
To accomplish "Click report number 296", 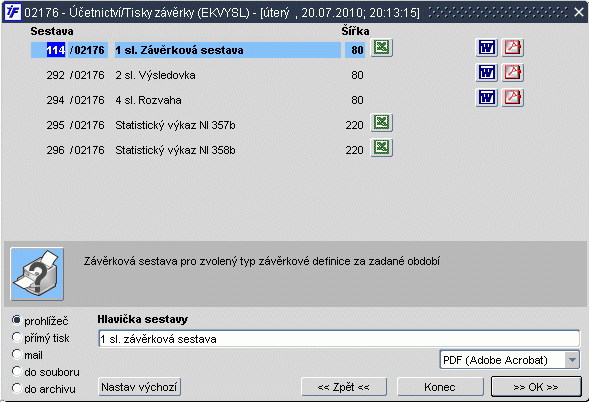I will (x=56, y=150).
